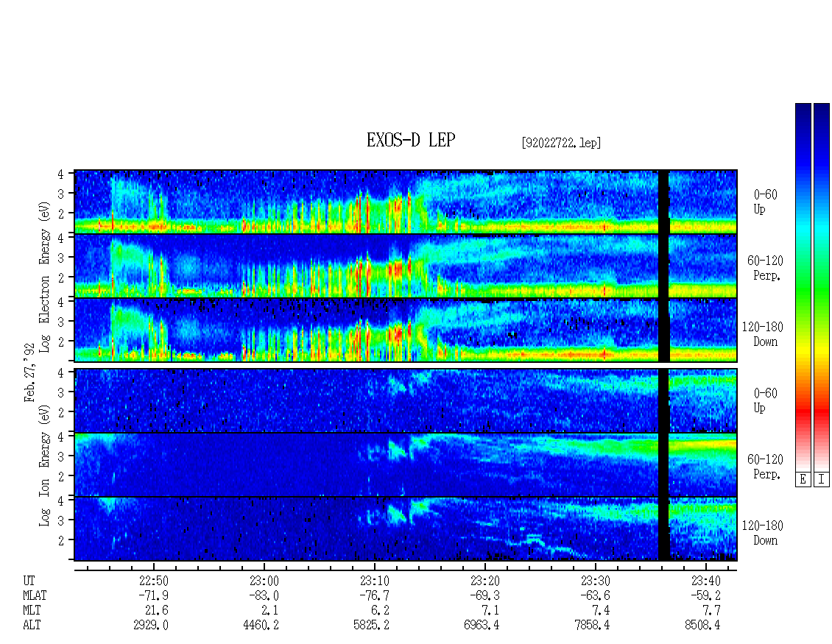The image size is (832, 644).
Task: Click the MLT value 6.2
Action: (x=381, y=610)
